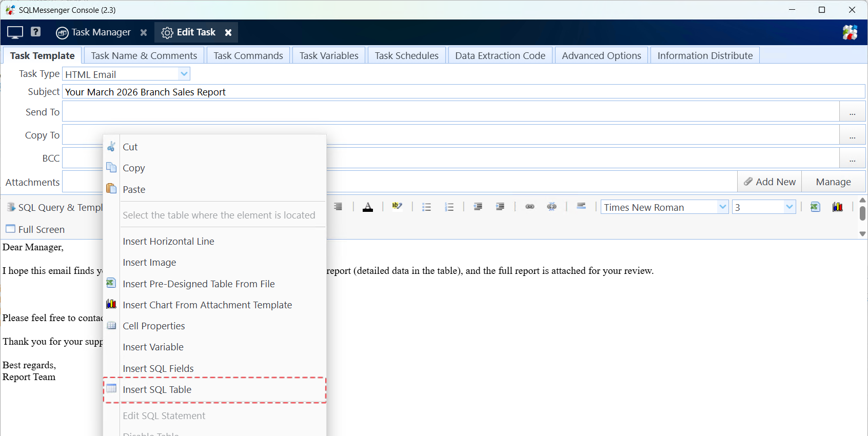Click the insert hyperlink icon
The width and height of the screenshot is (868, 436).
coord(530,207)
